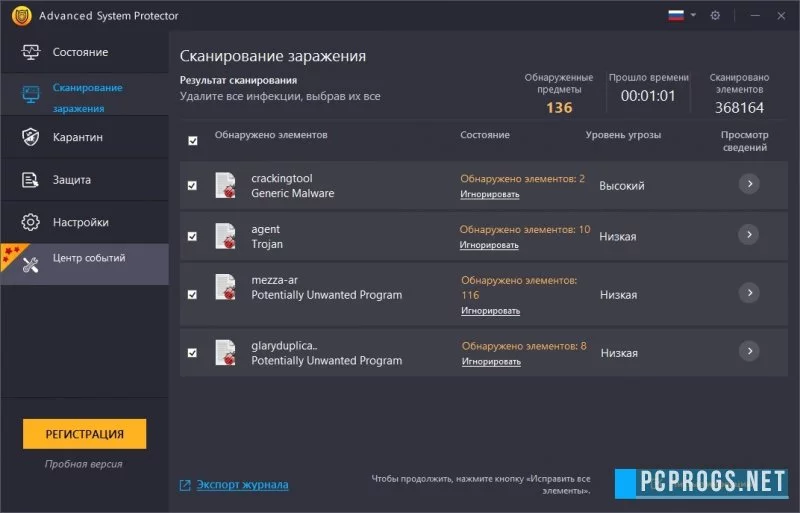800x513 pixels.
Task: Uncheck the crackingtool checkbox
Action: [192, 186]
